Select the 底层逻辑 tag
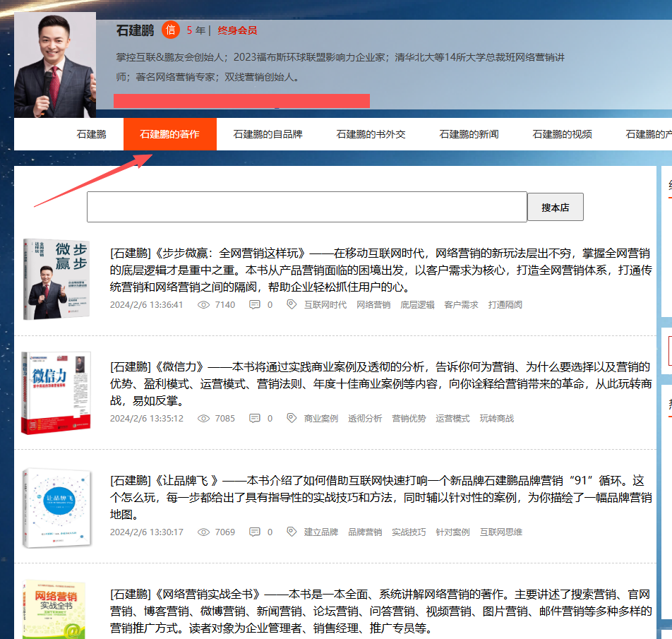This screenshot has width=672, height=639. click(x=417, y=305)
